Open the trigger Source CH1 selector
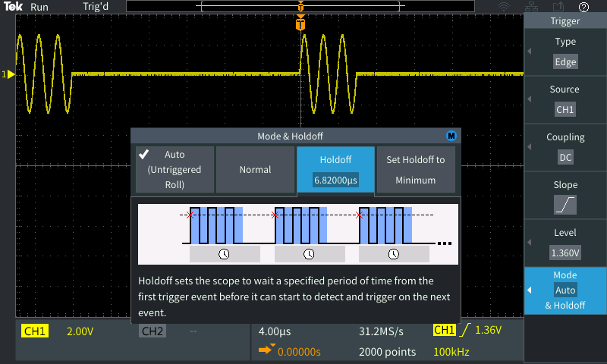Viewport: 607px width, 364px height. coord(565,100)
